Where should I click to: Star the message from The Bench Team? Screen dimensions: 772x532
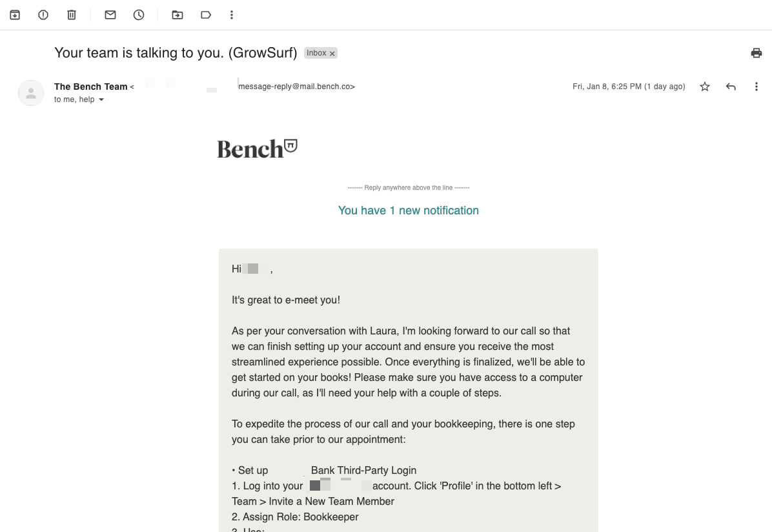pos(705,87)
